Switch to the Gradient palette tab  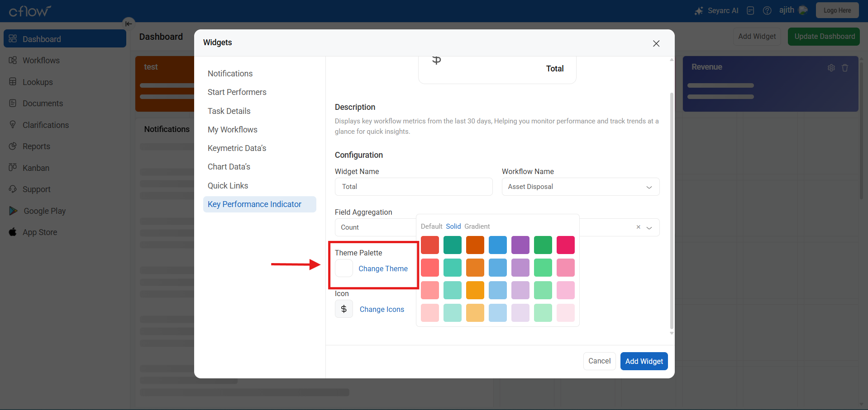point(477,226)
